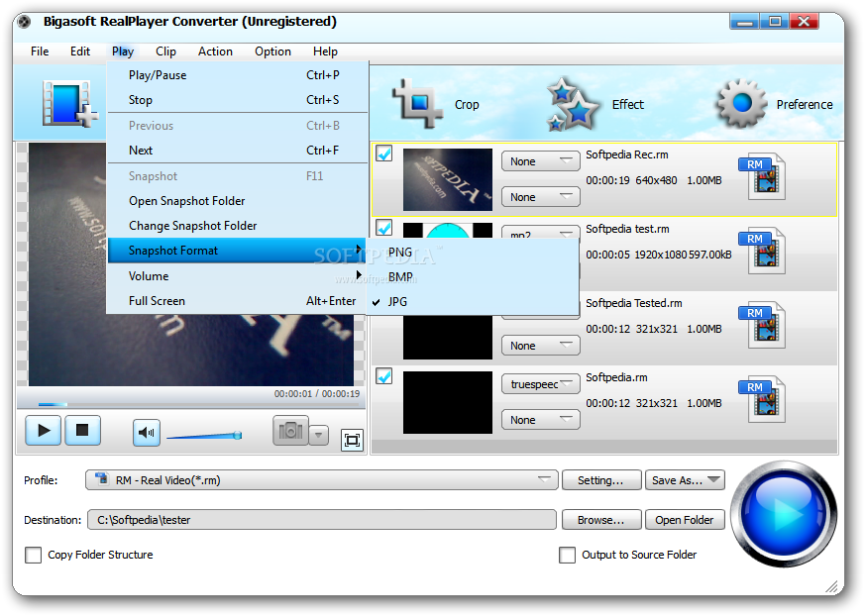Click RM format icon for Softpedia.rm
865x616 pixels.
click(763, 399)
